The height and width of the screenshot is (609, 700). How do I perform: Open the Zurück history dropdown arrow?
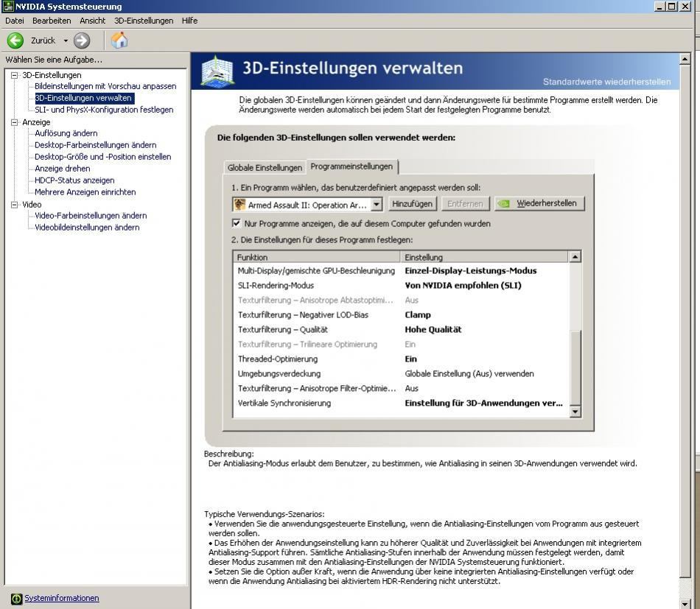tap(66, 41)
